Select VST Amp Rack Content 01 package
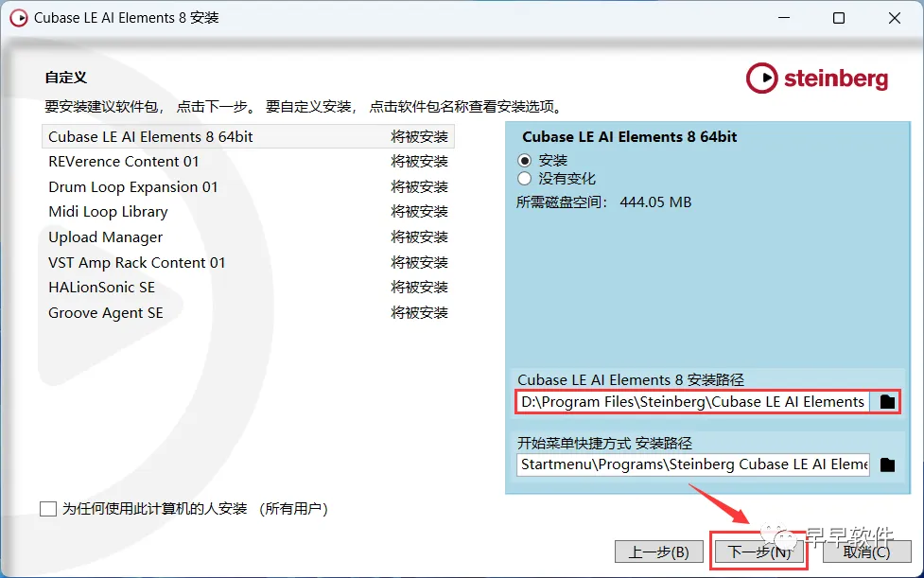 coord(248,262)
